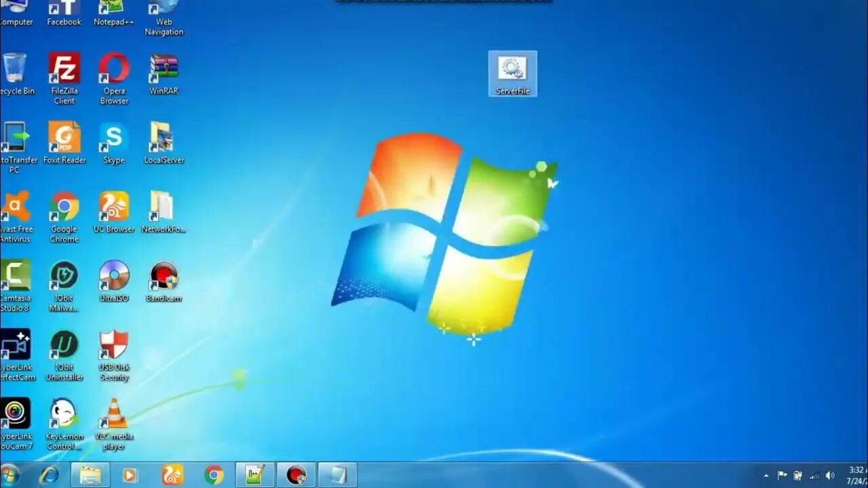Viewport: 868px width, 488px height.
Task: Launch Notepad++ from the desktop
Action: [x=114, y=14]
